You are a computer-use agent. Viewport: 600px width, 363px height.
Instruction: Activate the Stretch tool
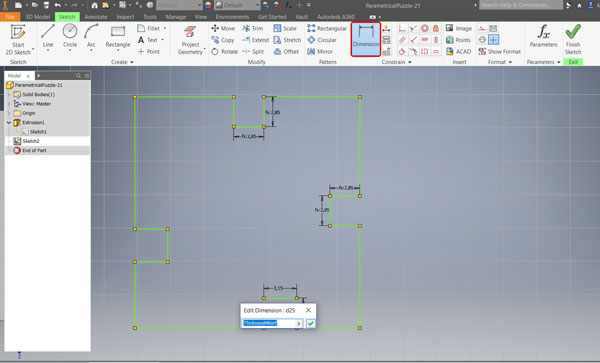287,40
